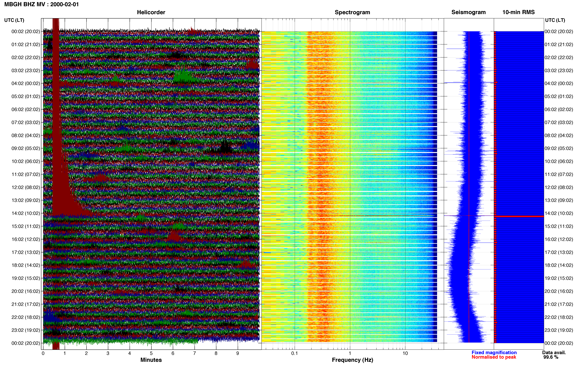Click the 'Helicorder' panel heading
This screenshot has width=588, height=368.
click(x=151, y=12)
